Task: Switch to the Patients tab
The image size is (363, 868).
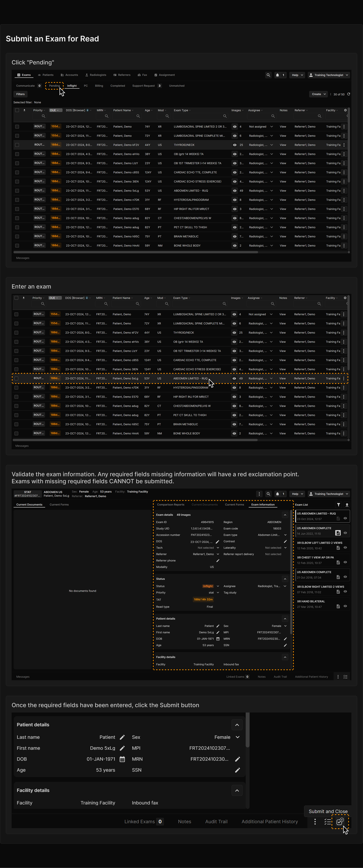Action: tap(45, 75)
